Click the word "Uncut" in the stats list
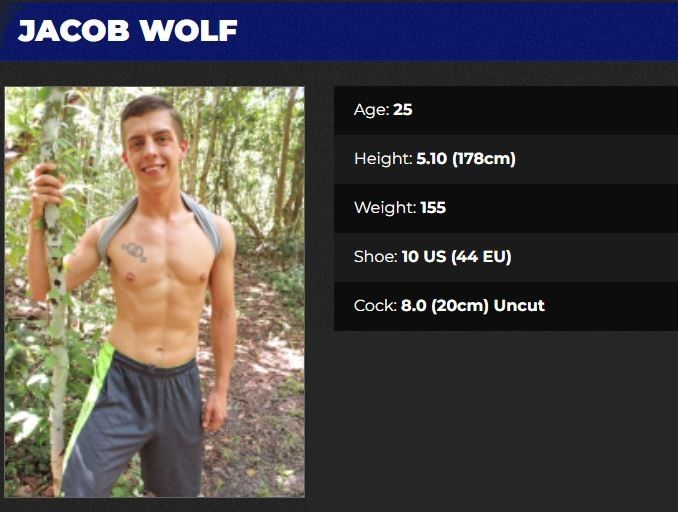The width and height of the screenshot is (678, 512). tap(519, 305)
